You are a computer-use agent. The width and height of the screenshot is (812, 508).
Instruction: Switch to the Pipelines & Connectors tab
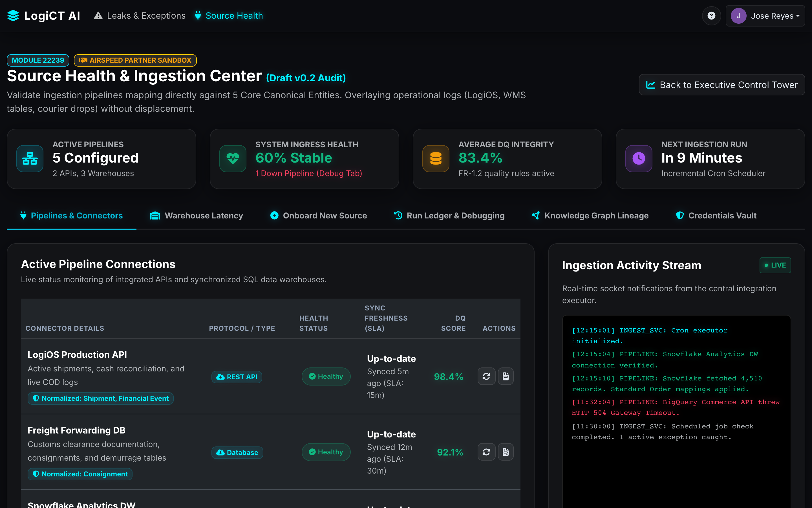(71, 216)
